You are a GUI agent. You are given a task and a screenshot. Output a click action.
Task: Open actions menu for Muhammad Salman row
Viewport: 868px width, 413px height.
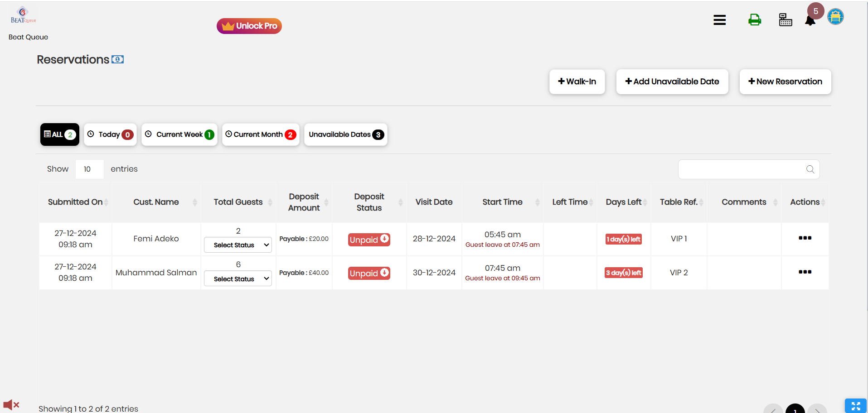(805, 272)
